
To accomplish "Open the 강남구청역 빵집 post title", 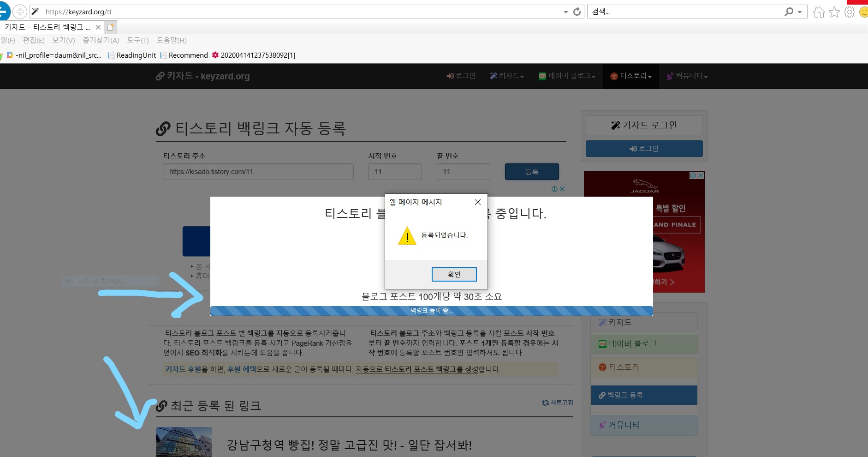I will tap(349, 445).
